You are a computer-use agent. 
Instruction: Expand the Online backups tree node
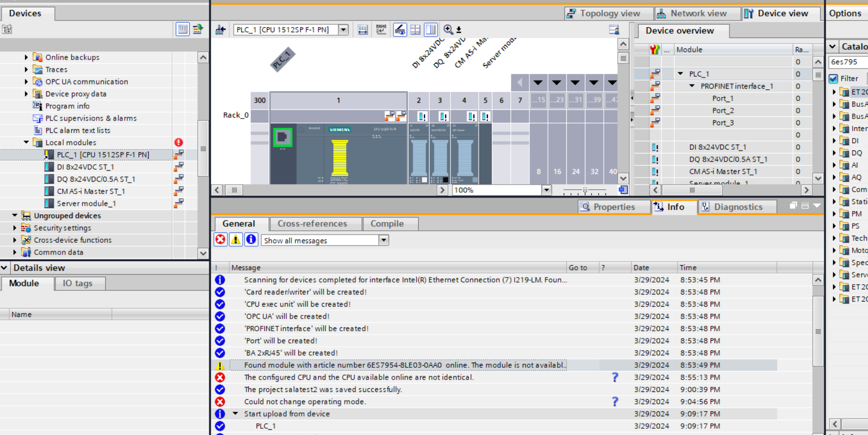(26, 57)
